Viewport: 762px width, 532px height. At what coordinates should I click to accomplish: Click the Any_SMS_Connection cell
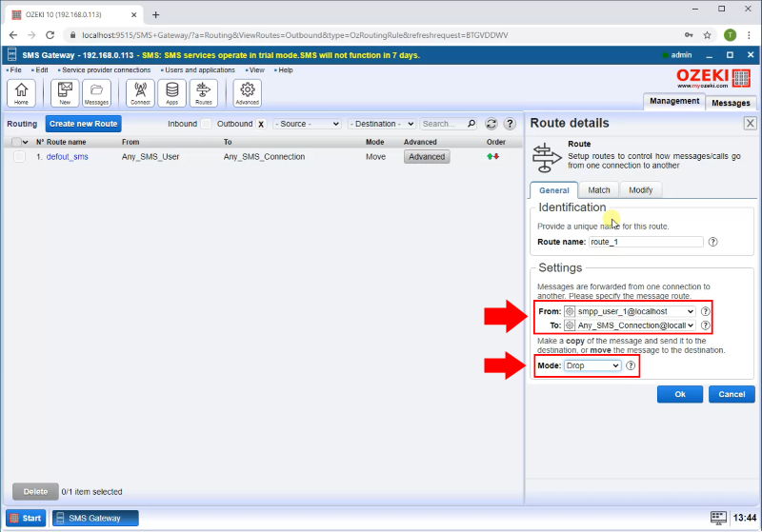click(264, 156)
